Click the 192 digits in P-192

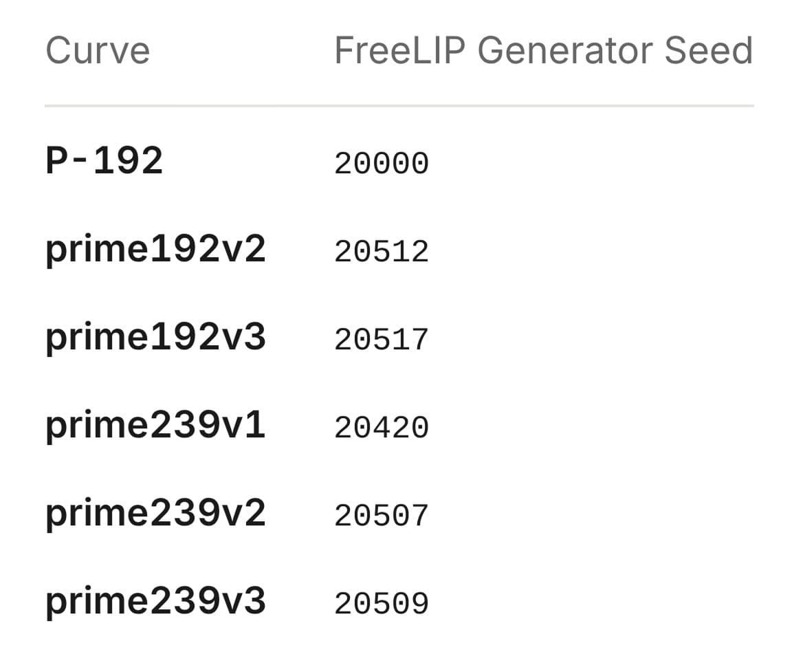coord(128,160)
